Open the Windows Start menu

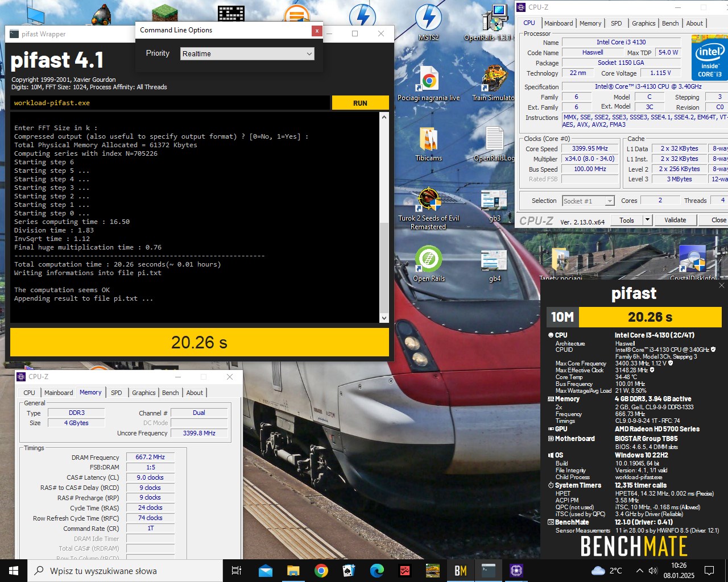pos(14,571)
